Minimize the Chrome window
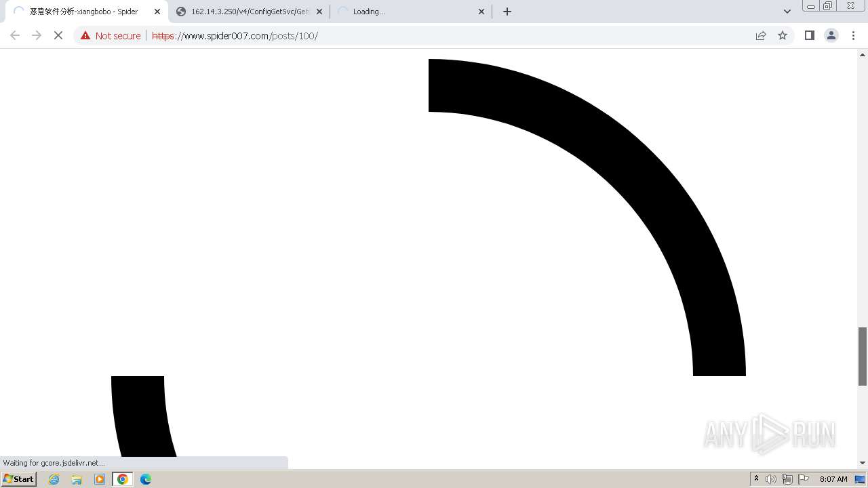This screenshot has height=488, width=868. [x=811, y=6]
